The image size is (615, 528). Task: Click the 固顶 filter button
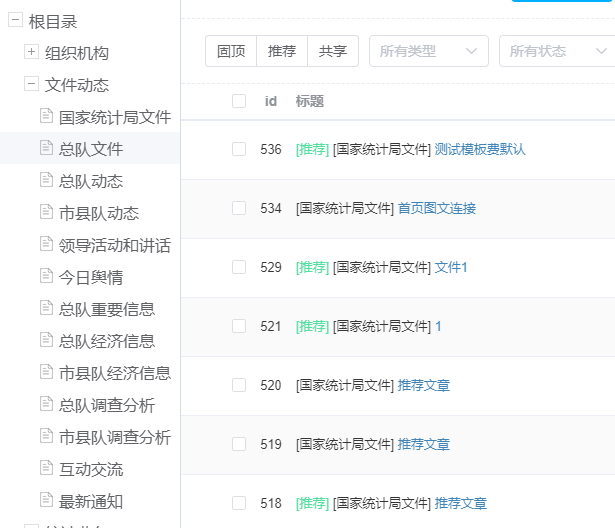[x=231, y=51]
